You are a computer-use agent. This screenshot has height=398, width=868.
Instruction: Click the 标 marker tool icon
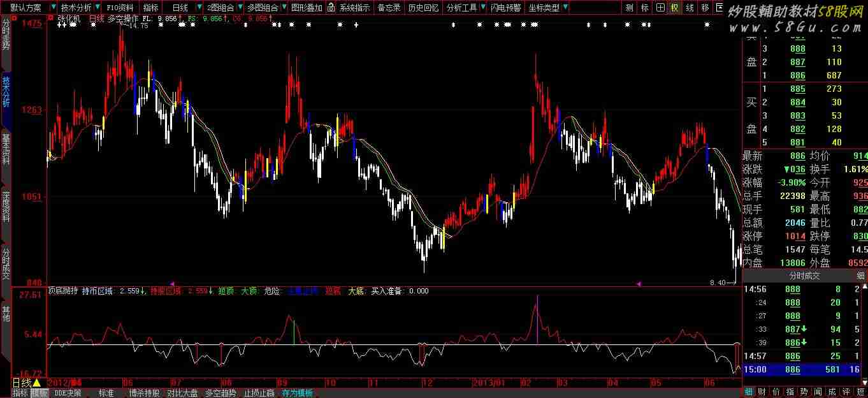pos(645,8)
